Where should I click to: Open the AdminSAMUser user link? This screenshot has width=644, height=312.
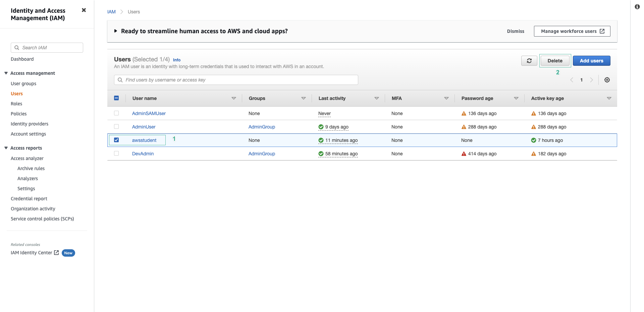click(x=149, y=113)
